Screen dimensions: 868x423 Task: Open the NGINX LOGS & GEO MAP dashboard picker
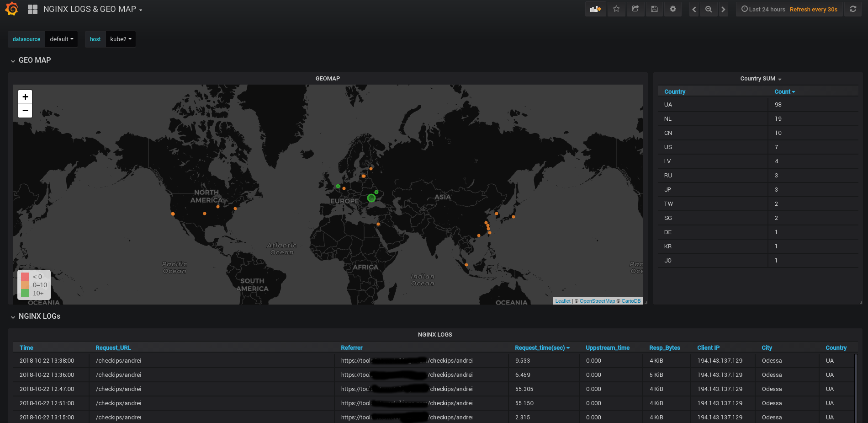click(x=93, y=9)
